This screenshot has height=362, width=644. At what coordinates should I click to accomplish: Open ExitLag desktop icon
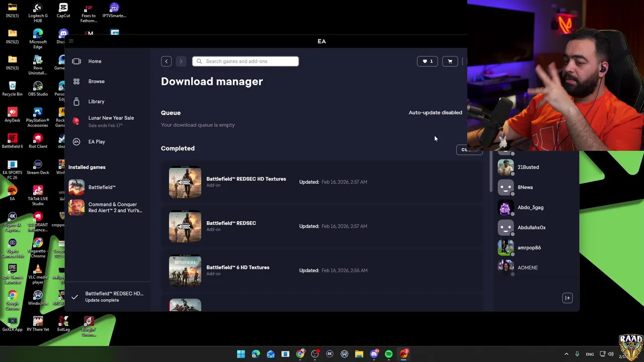tap(63, 324)
